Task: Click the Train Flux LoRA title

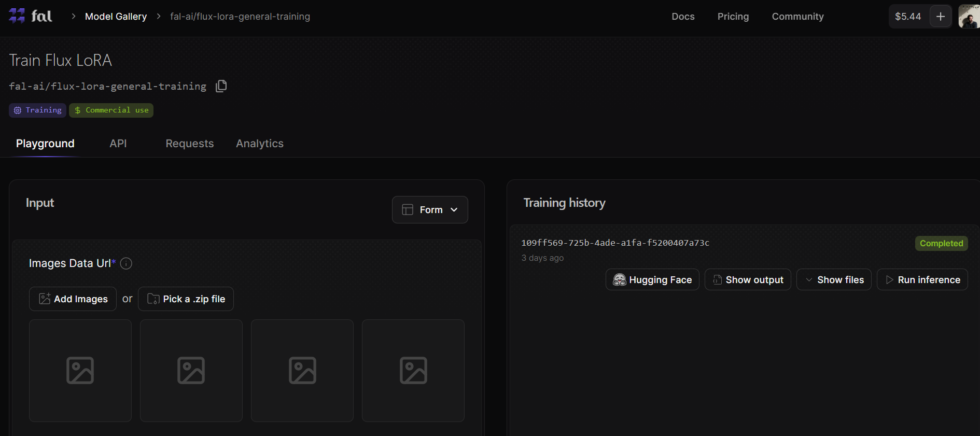Action: [61, 60]
